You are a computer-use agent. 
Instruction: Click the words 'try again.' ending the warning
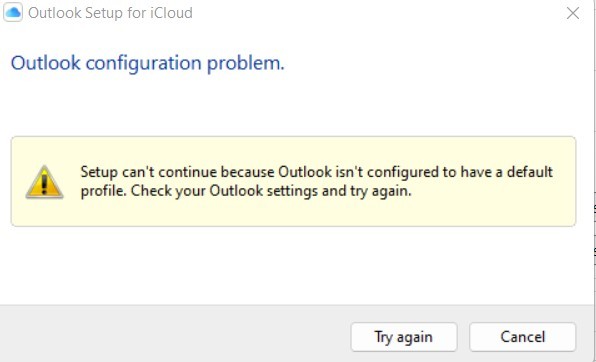click(380, 191)
